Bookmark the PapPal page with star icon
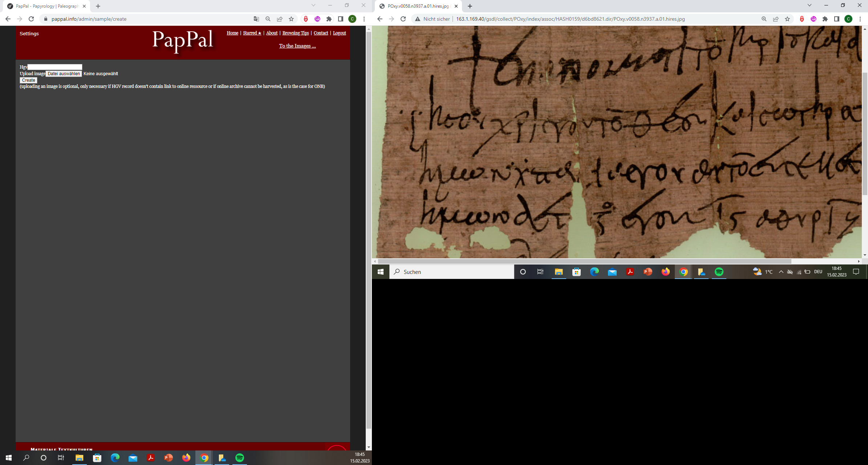Screen dimensions: 868x465 [291, 19]
